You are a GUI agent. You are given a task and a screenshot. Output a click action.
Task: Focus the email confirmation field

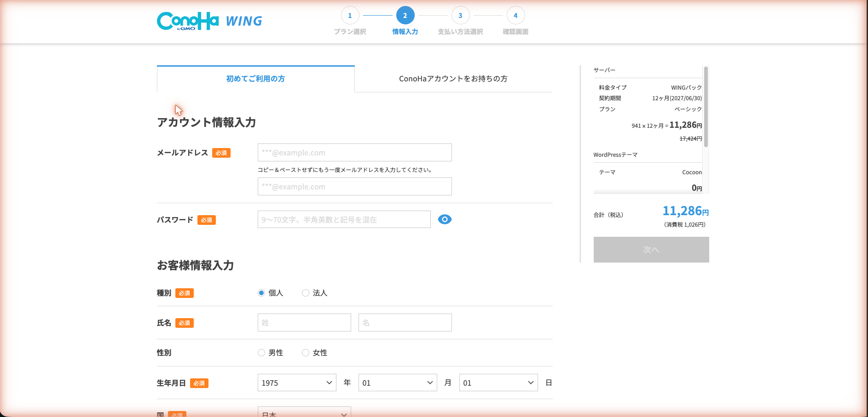coord(355,186)
